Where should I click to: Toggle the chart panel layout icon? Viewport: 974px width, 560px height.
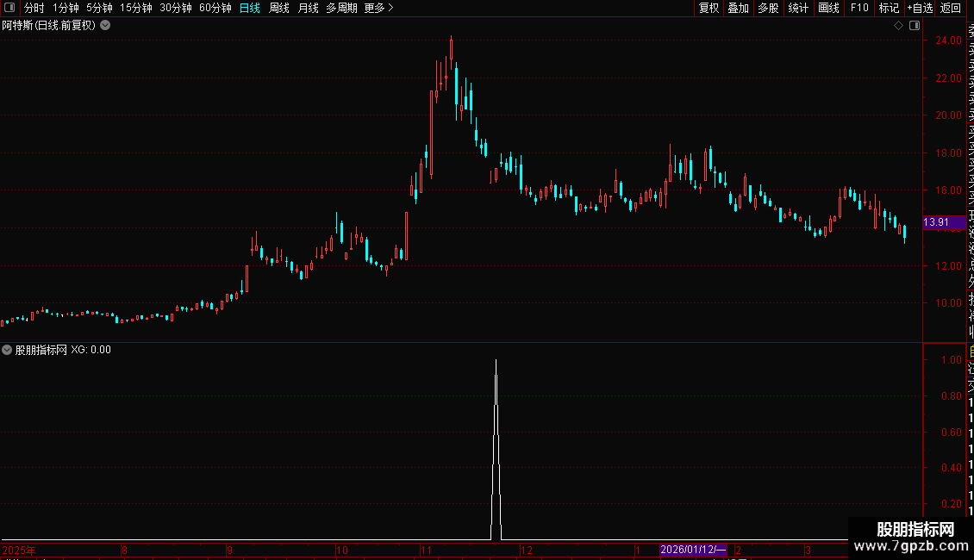click(915, 26)
